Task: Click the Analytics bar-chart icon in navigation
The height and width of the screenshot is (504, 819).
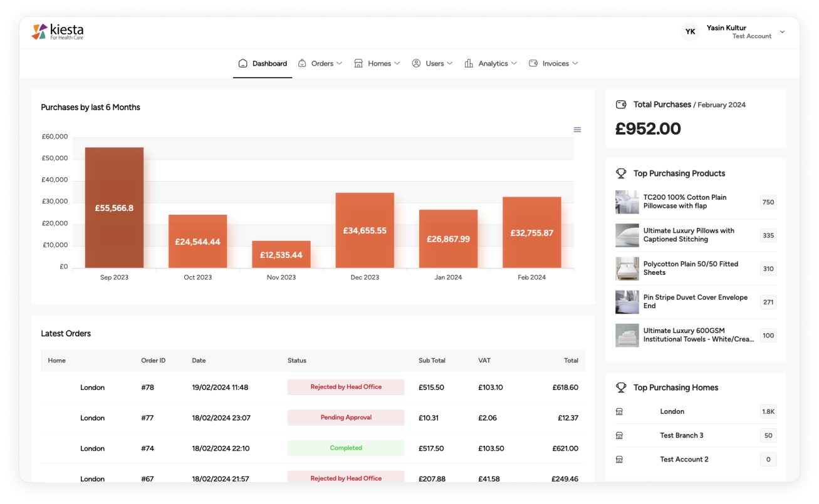Action: (x=469, y=63)
